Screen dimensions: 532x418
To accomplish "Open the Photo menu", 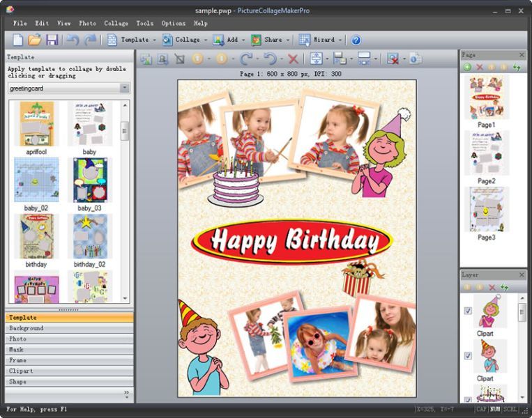I will pos(88,23).
